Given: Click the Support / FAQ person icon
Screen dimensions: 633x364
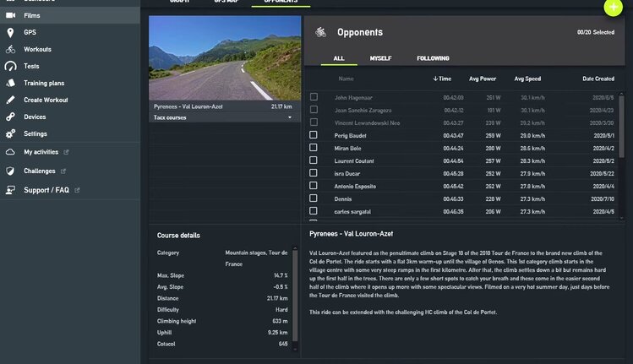Looking at the screenshot, I should pos(10,190).
